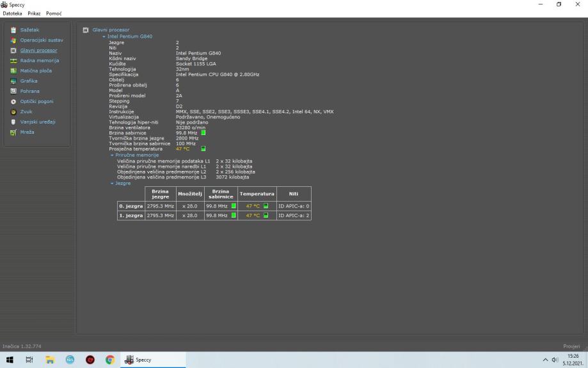Click the Radna memorija icon
Screen dimensions: 588x368
(13, 60)
